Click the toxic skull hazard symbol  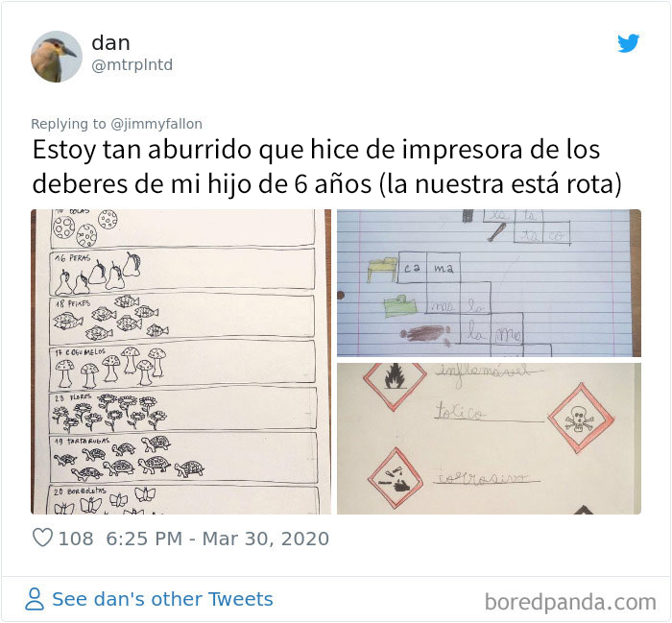click(x=580, y=419)
